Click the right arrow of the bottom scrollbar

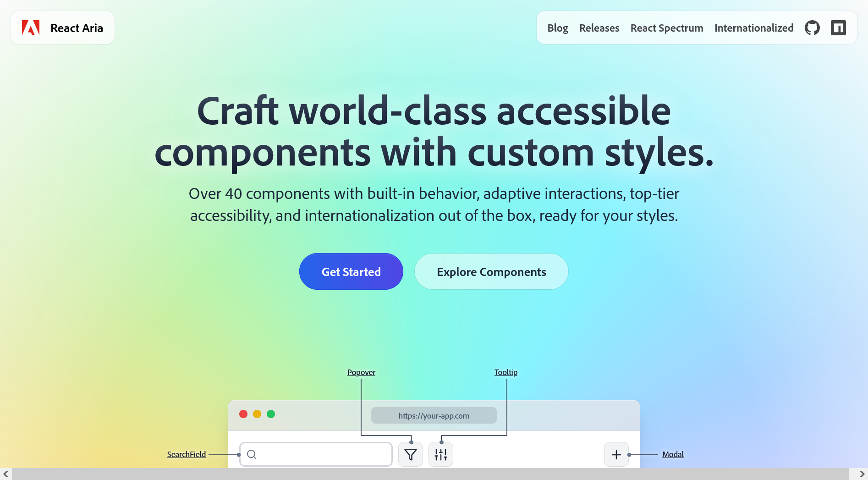tap(861, 475)
